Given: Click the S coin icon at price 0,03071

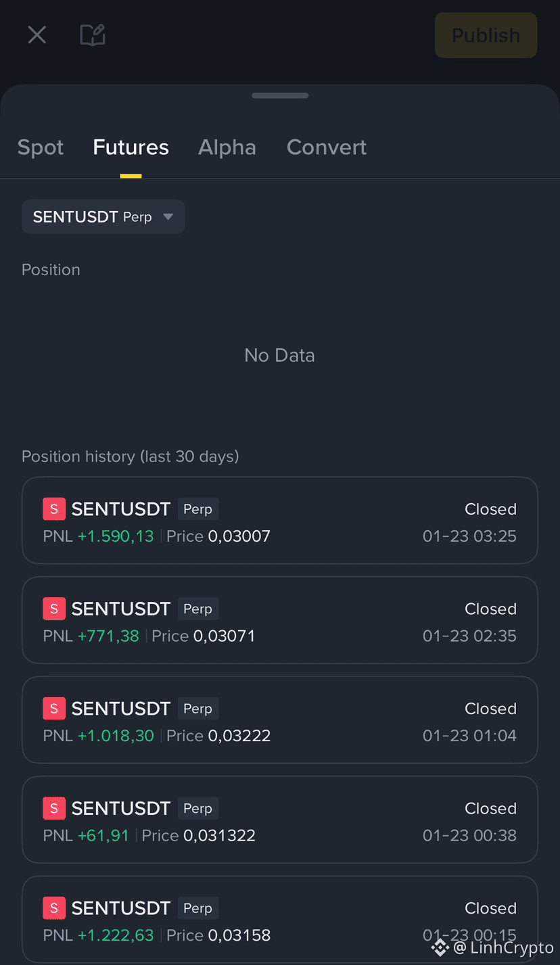Looking at the screenshot, I should point(54,609).
